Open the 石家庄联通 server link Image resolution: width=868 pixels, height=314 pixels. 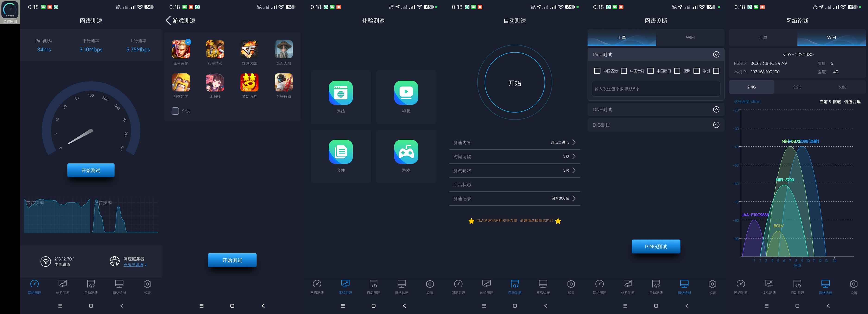point(133,265)
